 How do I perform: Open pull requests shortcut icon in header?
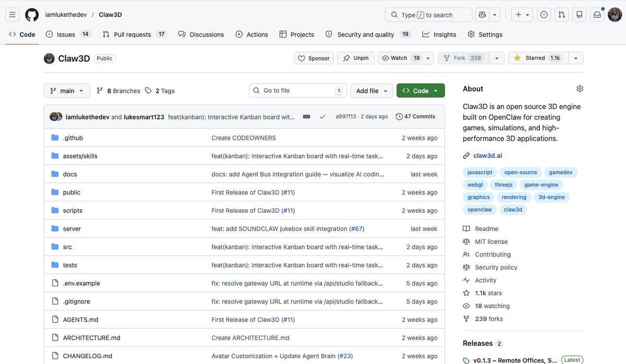click(x=561, y=15)
